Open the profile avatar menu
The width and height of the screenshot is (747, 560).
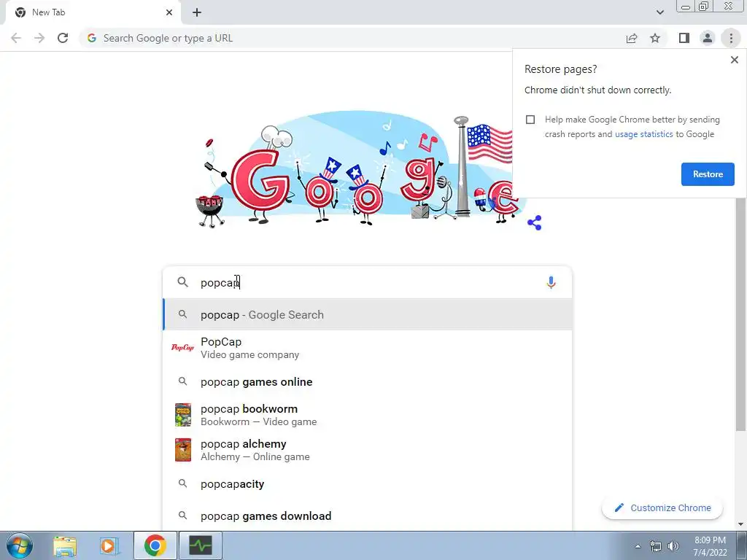pos(708,38)
